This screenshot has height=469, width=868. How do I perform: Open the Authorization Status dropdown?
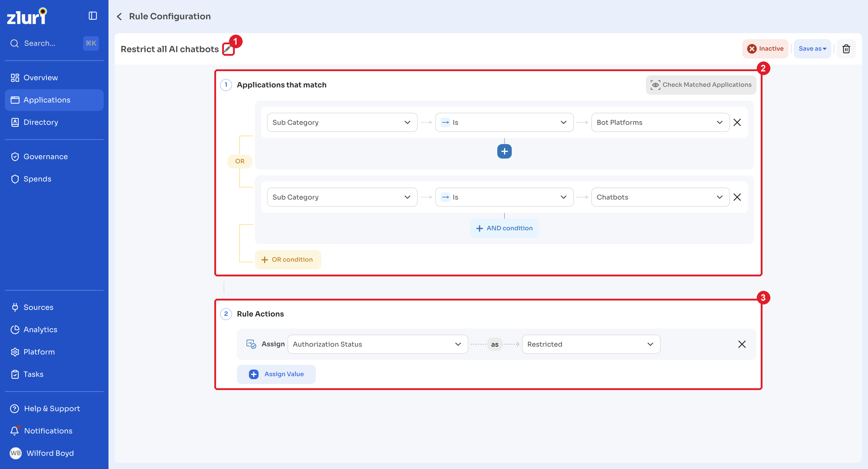(377, 344)
